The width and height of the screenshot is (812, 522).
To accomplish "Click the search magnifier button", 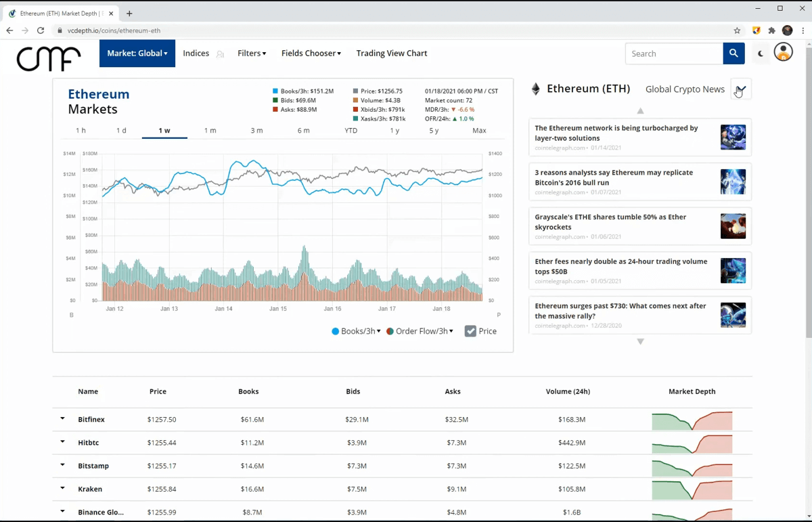I will (x=734, y=53).
